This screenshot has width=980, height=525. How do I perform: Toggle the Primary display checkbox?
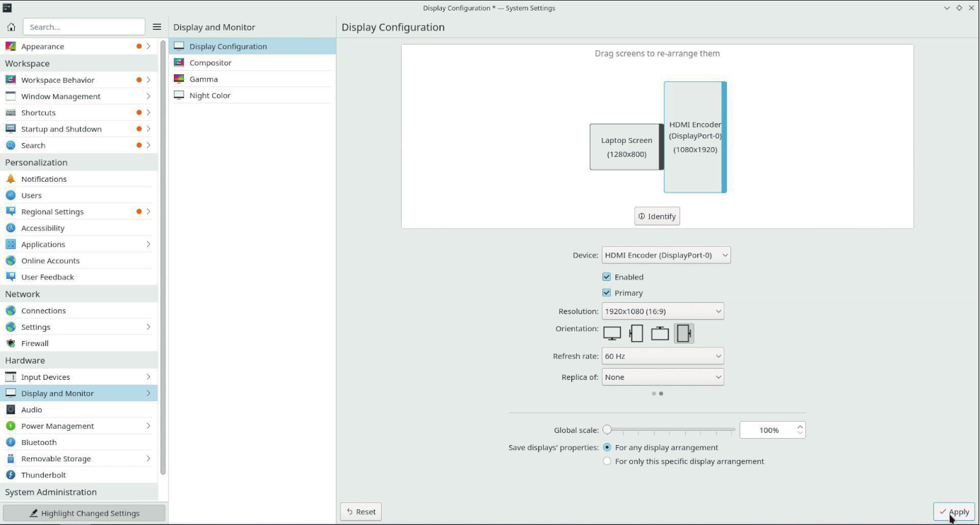pos(607,293)
